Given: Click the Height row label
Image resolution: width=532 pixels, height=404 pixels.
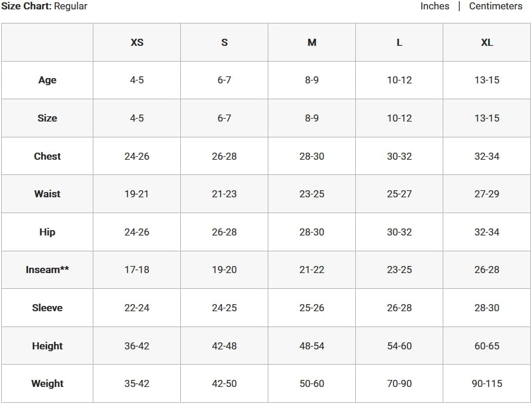Looking at the screenshot, I should click(x=47, y=346).
